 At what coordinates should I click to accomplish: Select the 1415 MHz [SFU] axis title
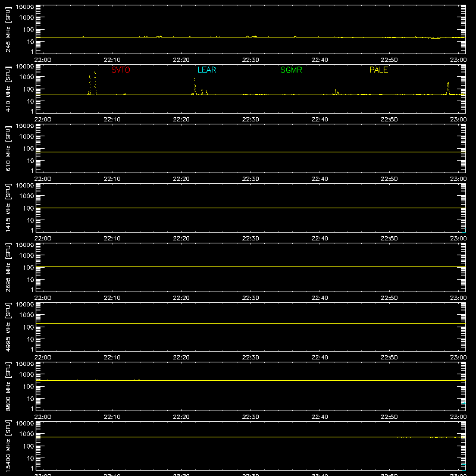[x=8, y=208]
